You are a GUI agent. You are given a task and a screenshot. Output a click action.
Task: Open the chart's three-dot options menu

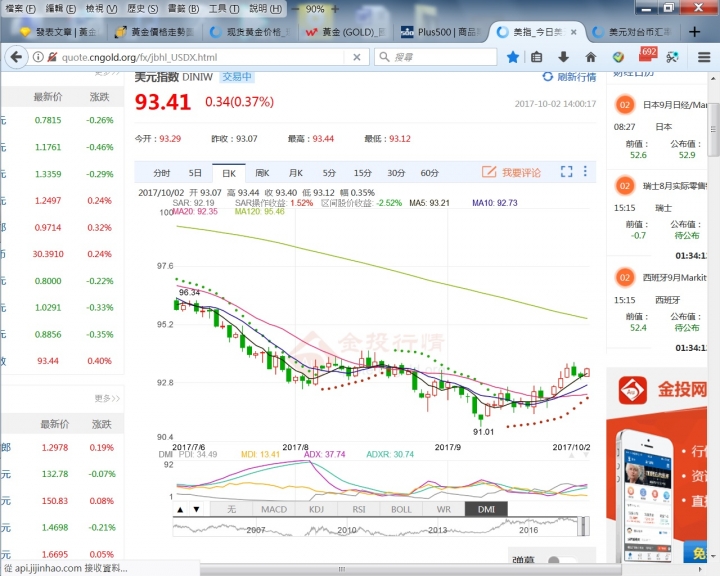pyautogui.click(x=585, y=172)
